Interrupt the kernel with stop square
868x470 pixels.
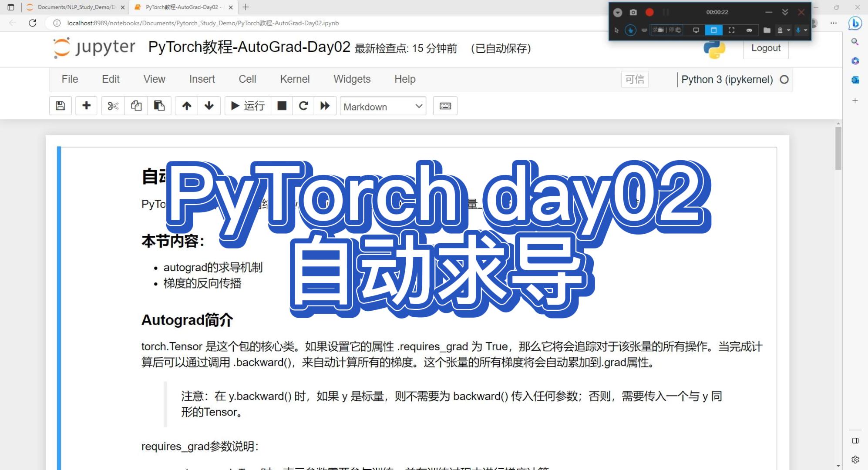pos(282,106)
